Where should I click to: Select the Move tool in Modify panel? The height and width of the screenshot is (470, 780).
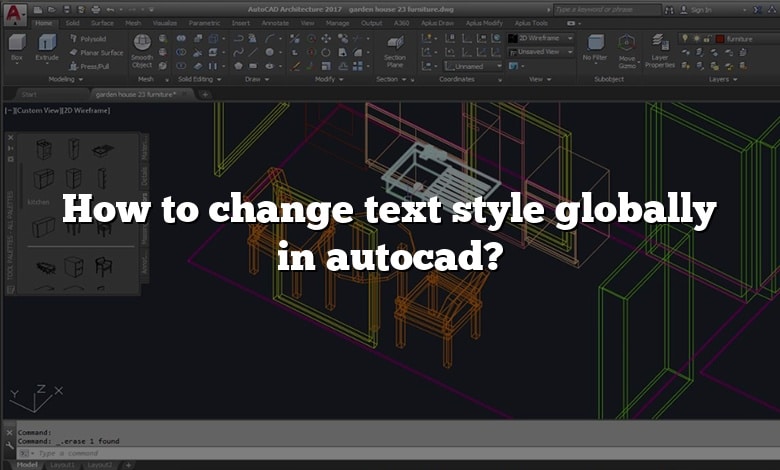pos(326,38)
